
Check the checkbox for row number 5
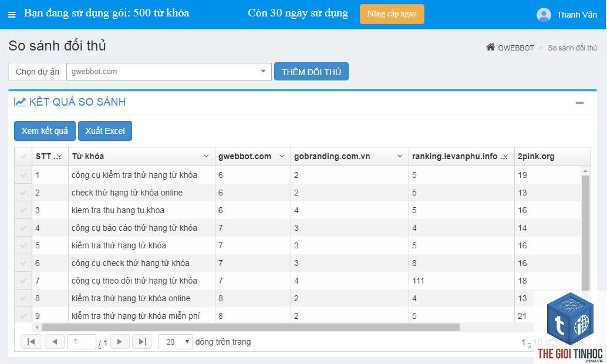point(23,245)
